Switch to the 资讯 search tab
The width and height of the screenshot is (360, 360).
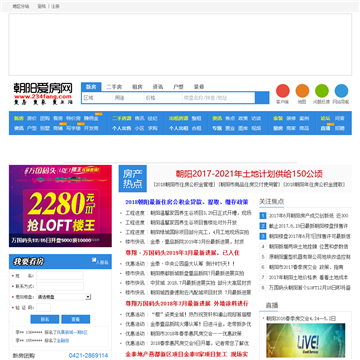point(158,87)
